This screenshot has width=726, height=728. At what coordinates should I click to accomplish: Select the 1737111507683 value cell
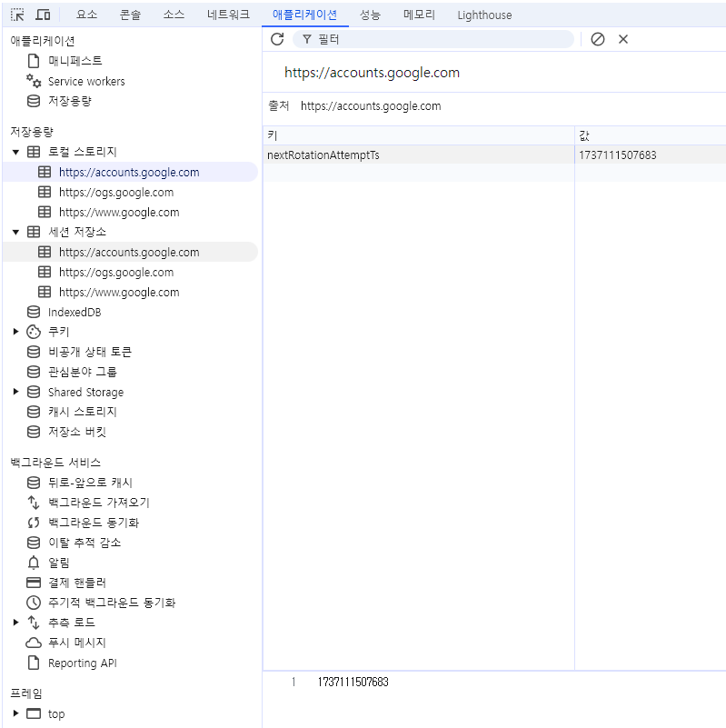click(651, 155)
